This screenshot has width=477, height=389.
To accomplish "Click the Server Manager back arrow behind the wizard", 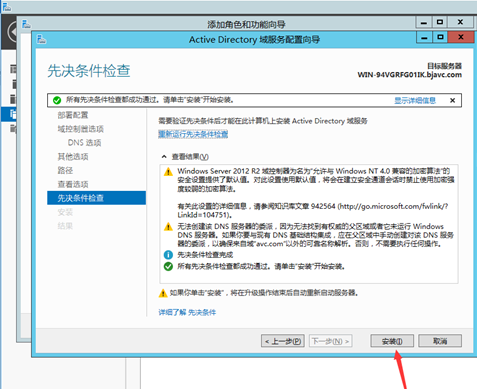I will point(12,32).
